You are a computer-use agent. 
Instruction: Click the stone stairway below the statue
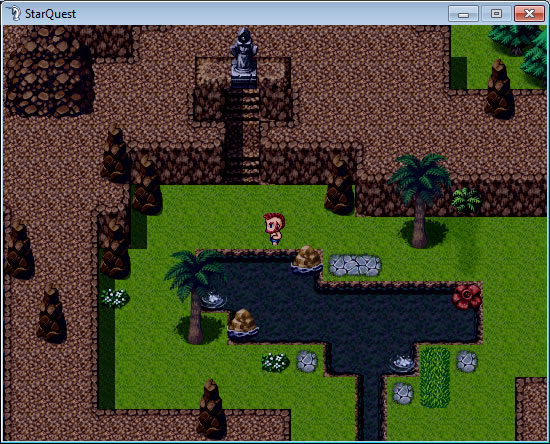(243, 135)
